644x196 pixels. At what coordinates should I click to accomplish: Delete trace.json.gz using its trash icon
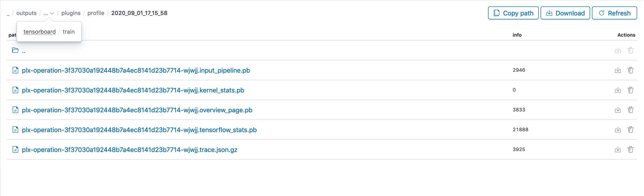(x=630, y=149)
